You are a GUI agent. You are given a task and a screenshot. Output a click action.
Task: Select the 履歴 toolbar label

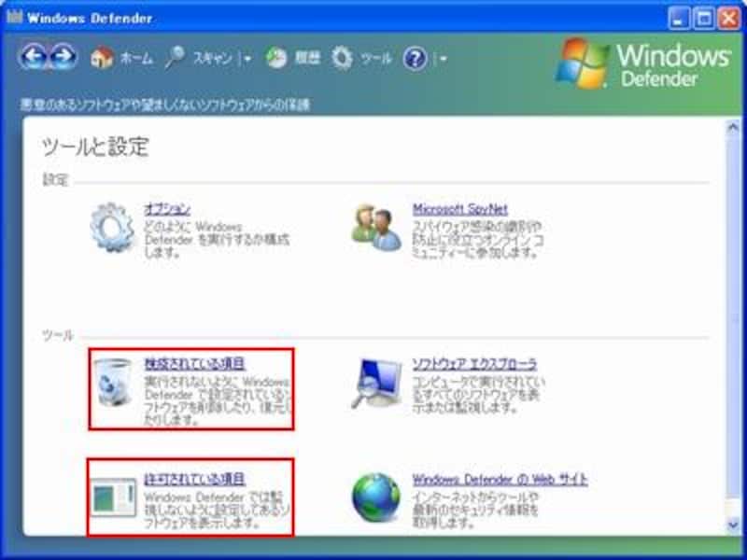tap(307, 58)
